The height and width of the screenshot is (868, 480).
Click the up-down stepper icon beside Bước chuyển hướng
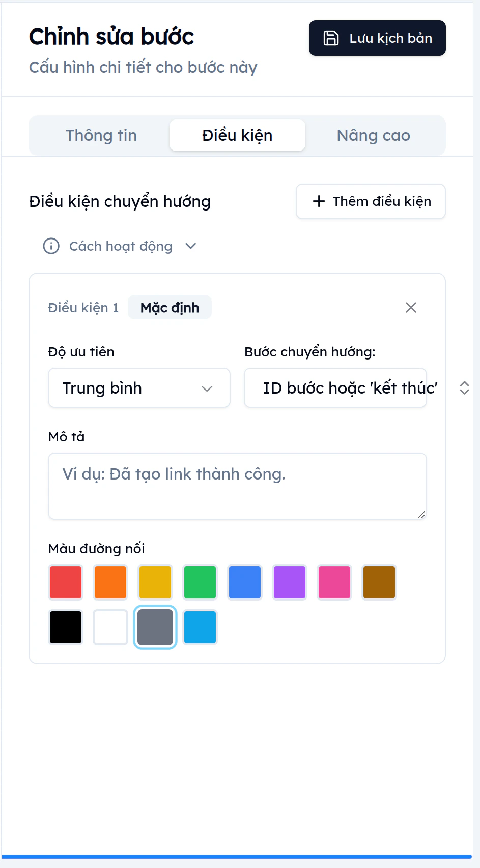tap(464, 388)
